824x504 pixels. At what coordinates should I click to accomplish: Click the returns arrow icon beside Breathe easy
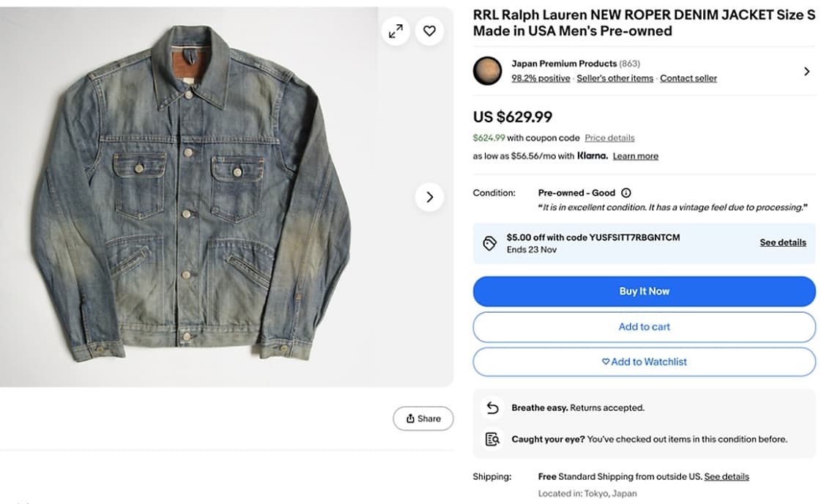click(491, 407)
